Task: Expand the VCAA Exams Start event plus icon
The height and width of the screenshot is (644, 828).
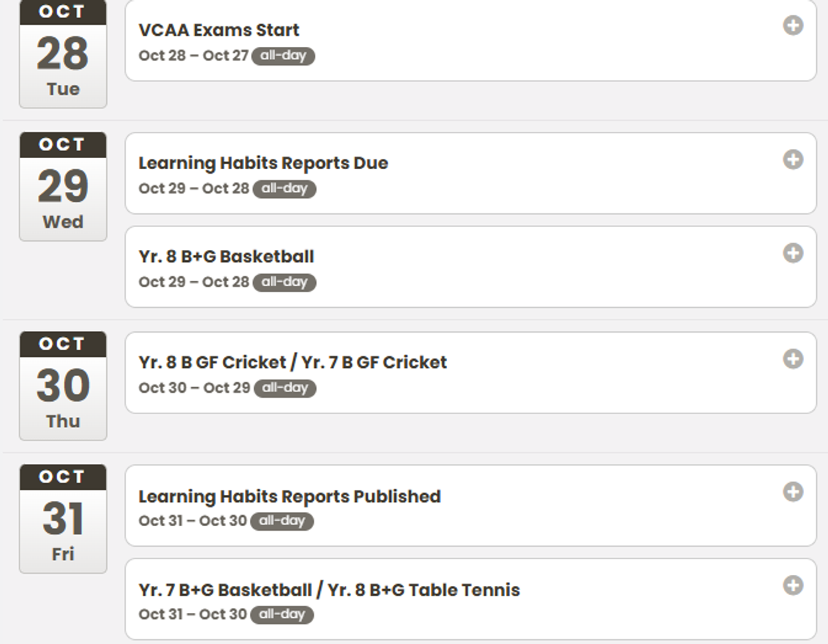Action: tap(793, 26)
